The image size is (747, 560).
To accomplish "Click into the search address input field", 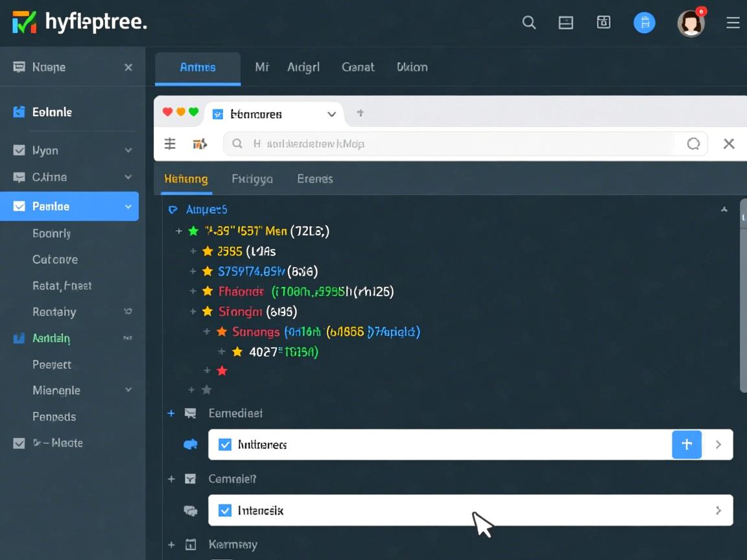I will (x=454, y=144).
